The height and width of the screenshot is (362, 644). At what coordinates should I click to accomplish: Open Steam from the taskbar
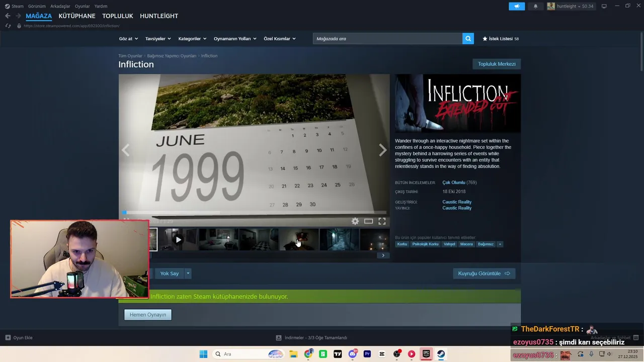[x=441, y=354]
